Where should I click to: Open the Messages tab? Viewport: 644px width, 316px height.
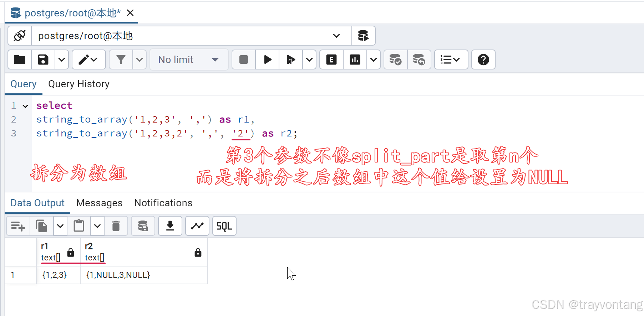click(99, 203)
